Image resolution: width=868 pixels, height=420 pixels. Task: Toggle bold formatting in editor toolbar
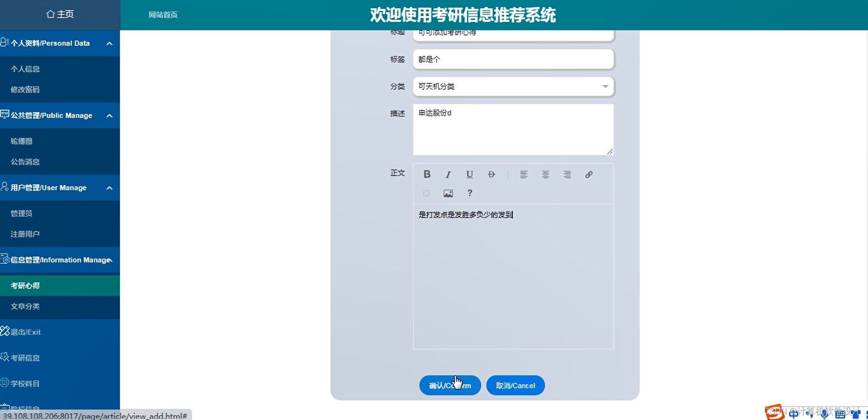pyautogui.click(x=427, y=174)
